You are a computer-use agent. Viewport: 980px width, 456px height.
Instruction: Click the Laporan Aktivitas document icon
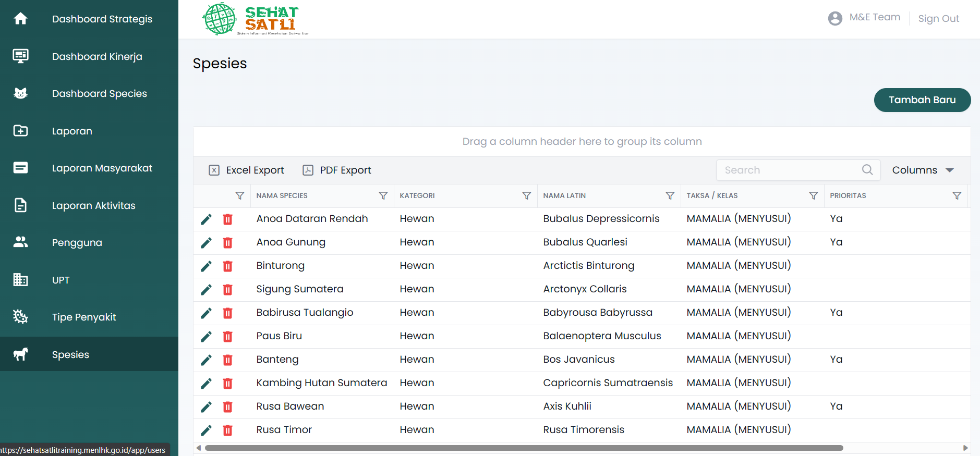[x=20, y=205]
